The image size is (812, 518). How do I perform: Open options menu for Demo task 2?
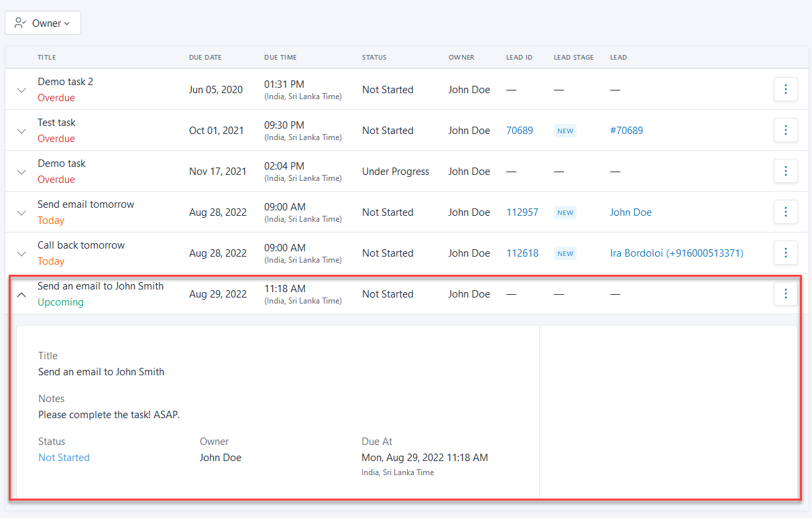[785, 89]
